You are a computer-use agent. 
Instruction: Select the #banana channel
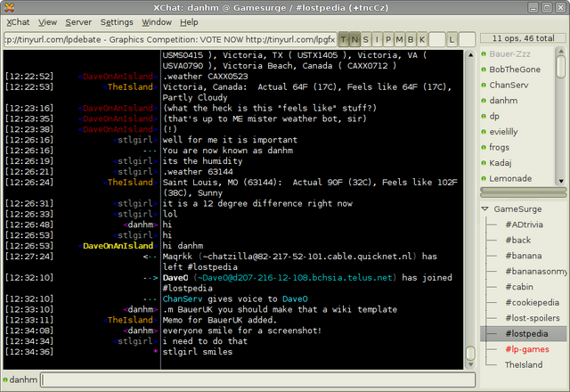524,256
